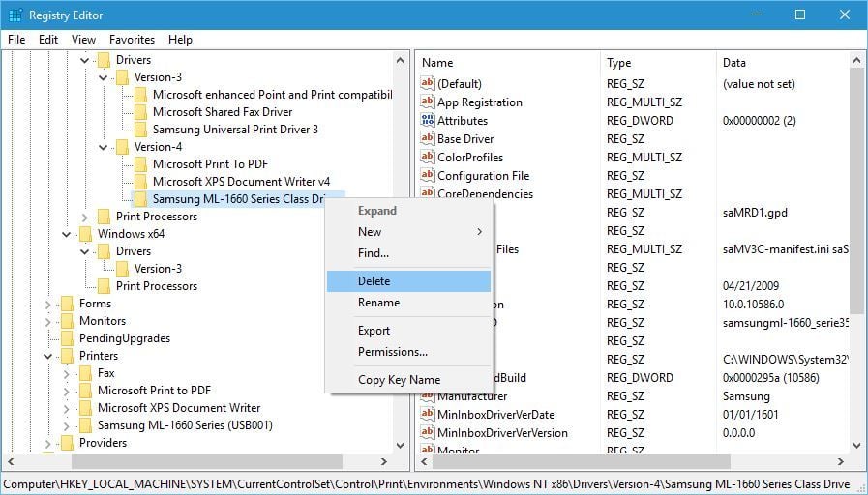
Task: Click the Attributes DWORD binary icon
Action: tap(428, 120)
